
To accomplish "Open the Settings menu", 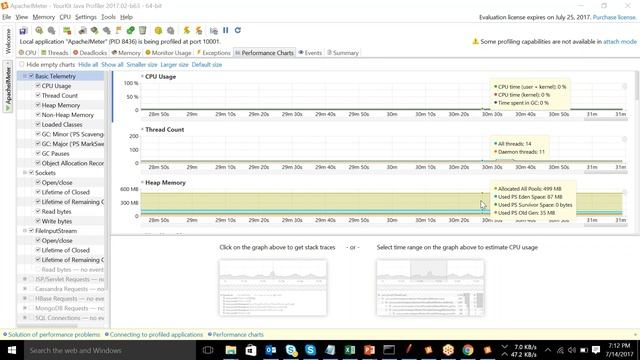I will [x=86, y=17].
